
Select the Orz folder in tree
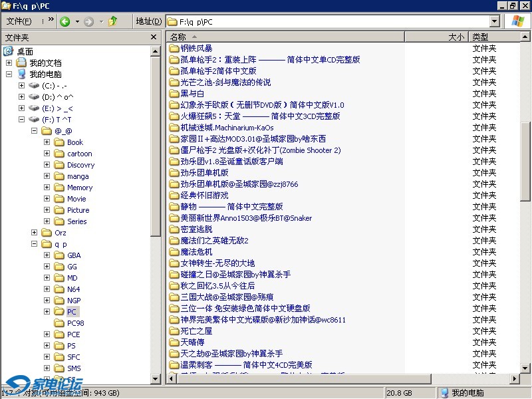tap(61, 233)
